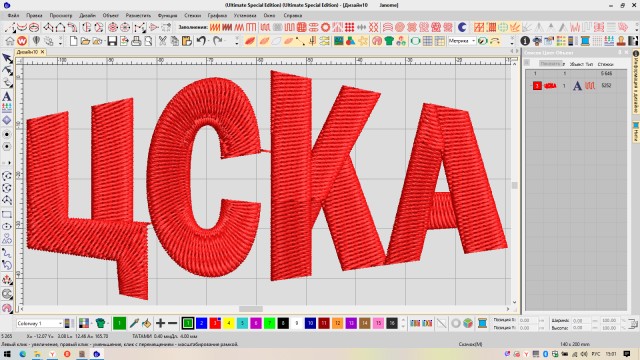Toggle the grid display icon

(427, 41)
